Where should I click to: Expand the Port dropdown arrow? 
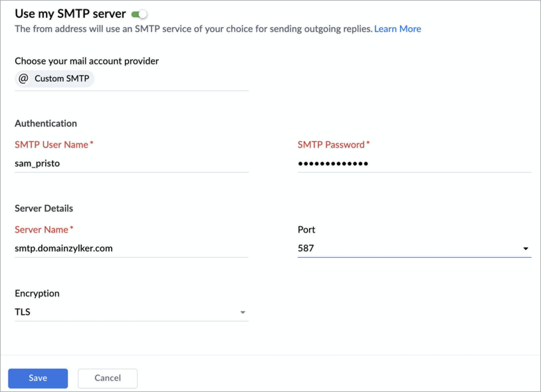click(x=526, y=248)
